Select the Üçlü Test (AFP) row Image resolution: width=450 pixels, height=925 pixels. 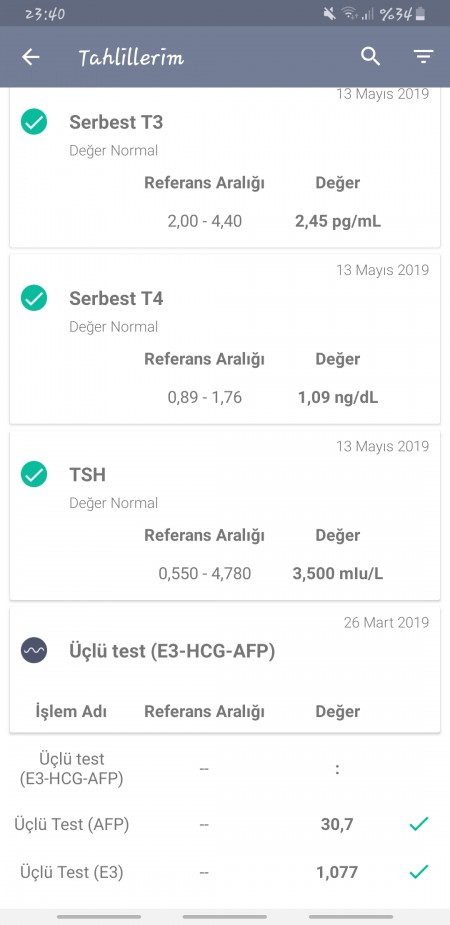pyautogui.click(x=225, y=824)
